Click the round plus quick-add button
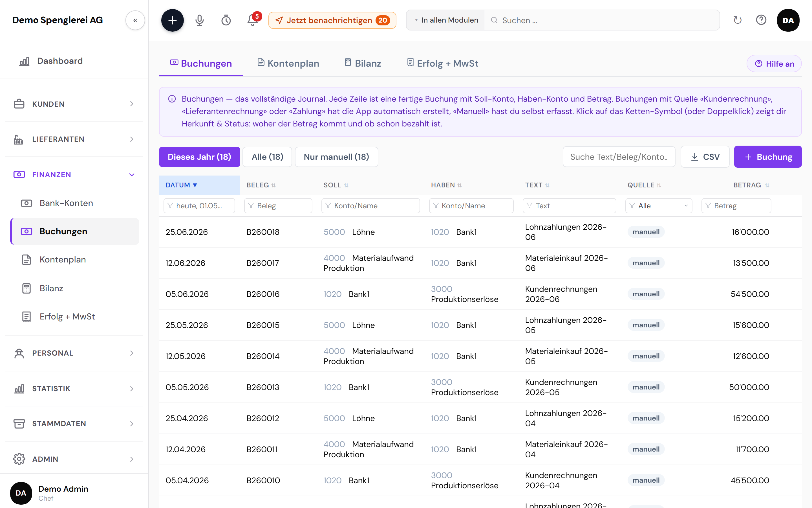This screenshot has height=508, width=812. (172, 20)
